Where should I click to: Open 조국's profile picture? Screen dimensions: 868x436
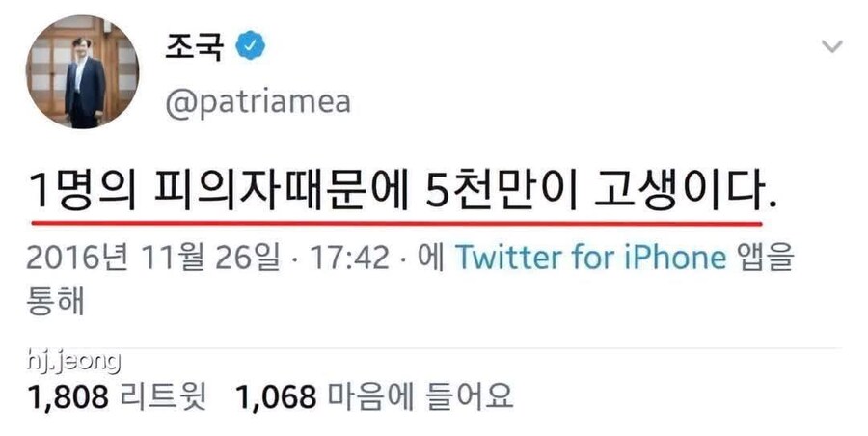pyautogui.click(x=83, y=72)
